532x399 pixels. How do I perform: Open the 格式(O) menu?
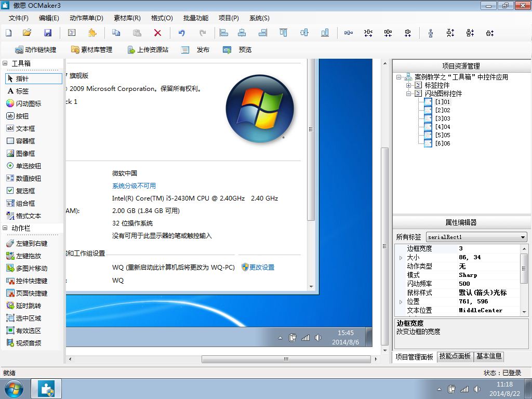(162, 18)
